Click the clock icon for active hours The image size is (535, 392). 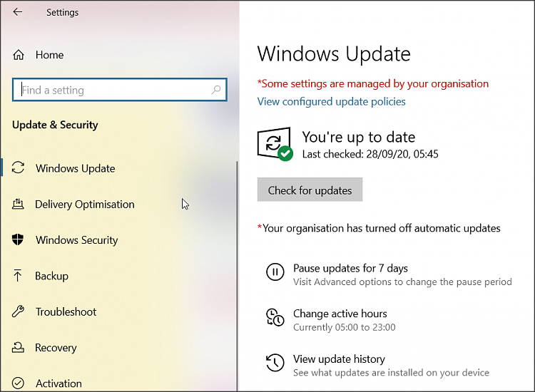(275, 317)
